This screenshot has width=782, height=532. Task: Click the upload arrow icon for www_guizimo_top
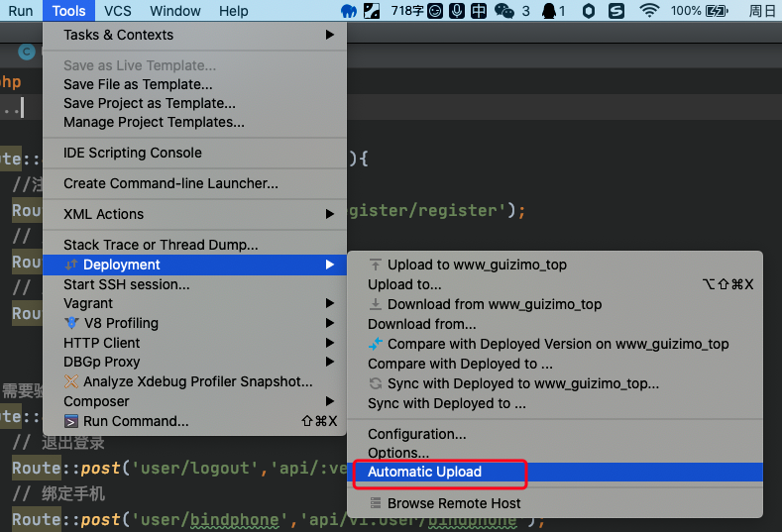click(376, 265)
